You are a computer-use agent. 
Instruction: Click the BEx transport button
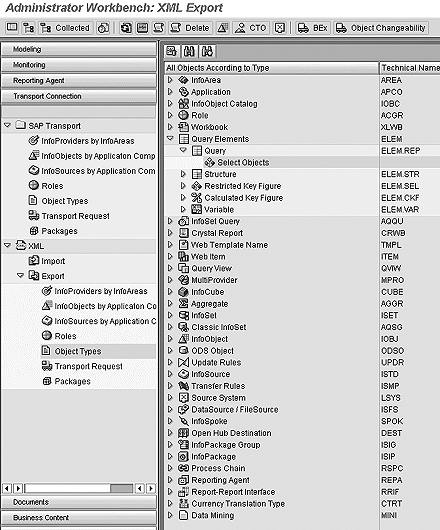point(313,28)
